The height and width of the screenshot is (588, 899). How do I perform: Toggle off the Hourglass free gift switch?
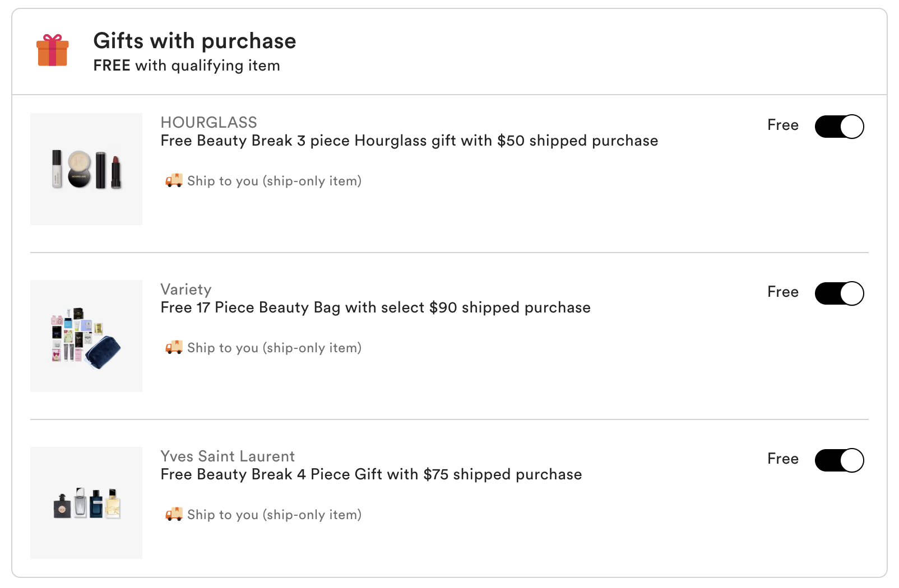click(839, 127)
